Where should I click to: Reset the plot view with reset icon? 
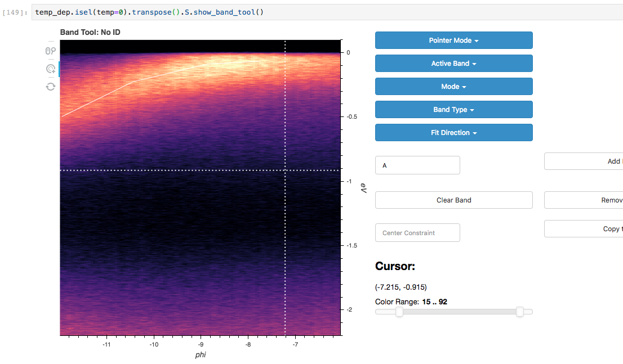[x=51, y=87]
